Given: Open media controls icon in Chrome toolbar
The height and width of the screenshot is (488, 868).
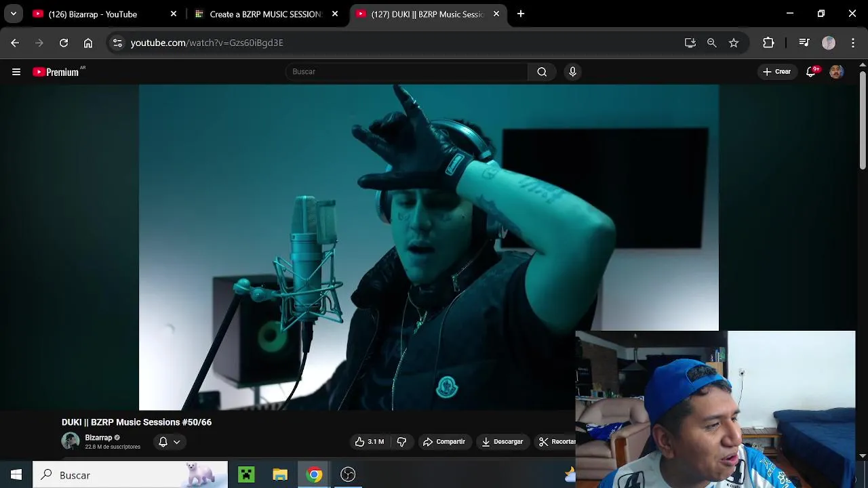Looking at the screenshot, I should click(804, 43).
